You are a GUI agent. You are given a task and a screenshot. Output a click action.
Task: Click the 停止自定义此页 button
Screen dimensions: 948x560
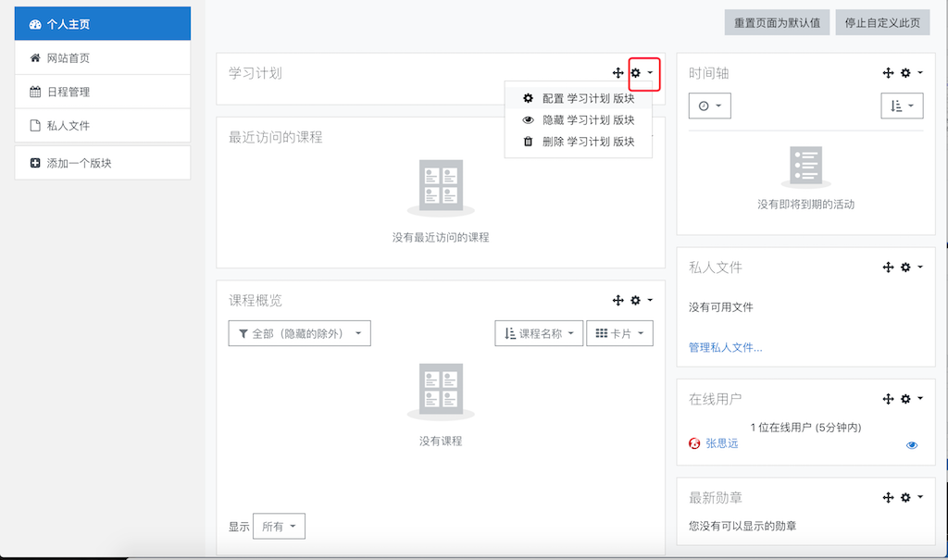coord(882,23)
